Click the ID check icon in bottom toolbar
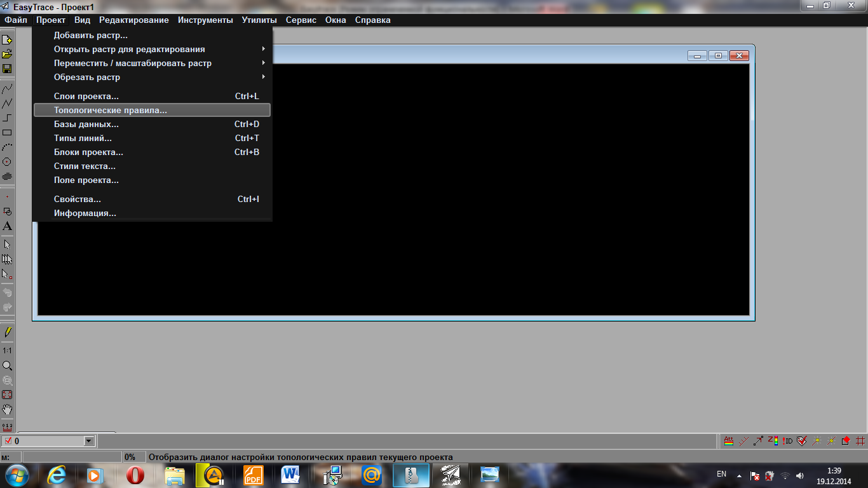 click(787, 440)
